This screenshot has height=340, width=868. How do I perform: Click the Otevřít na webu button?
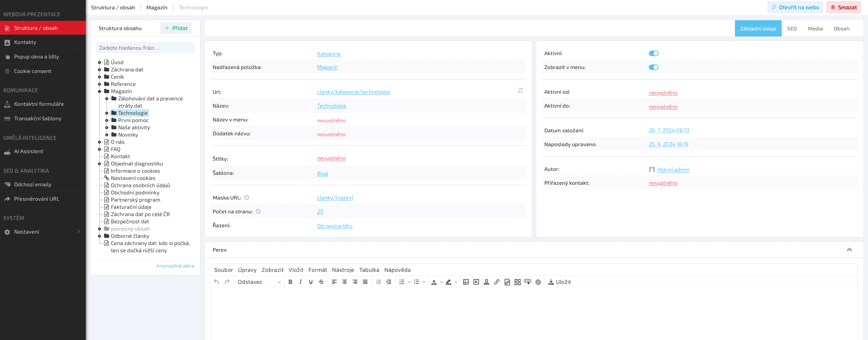tap(795, 8)
